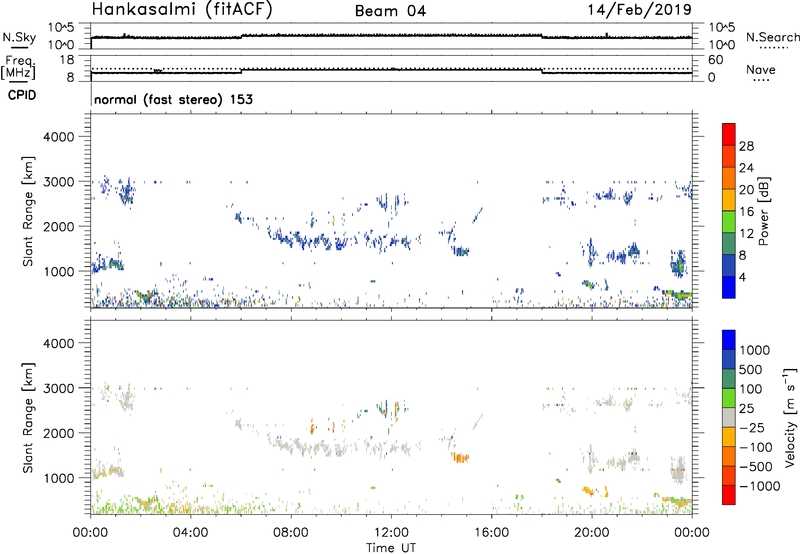Click the '25' value on Velocity scale
The image size is (800, 554).
pyautogui.click(x=747, y=408)
